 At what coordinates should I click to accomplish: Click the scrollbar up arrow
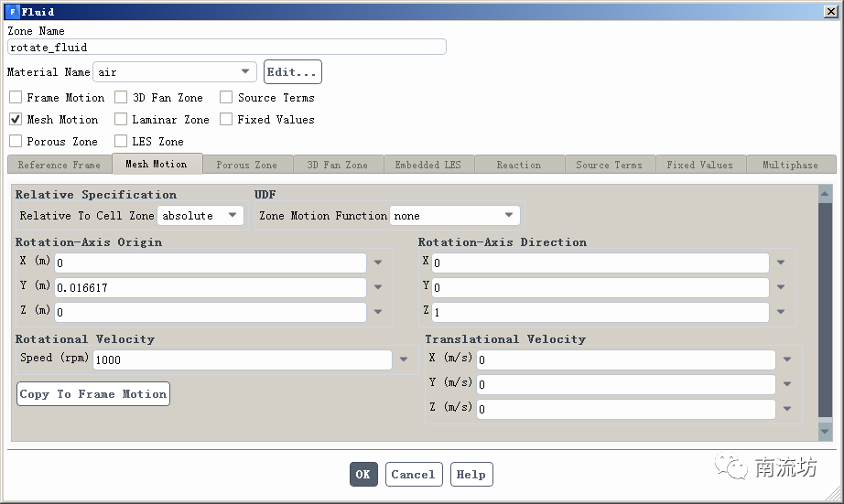825,194
